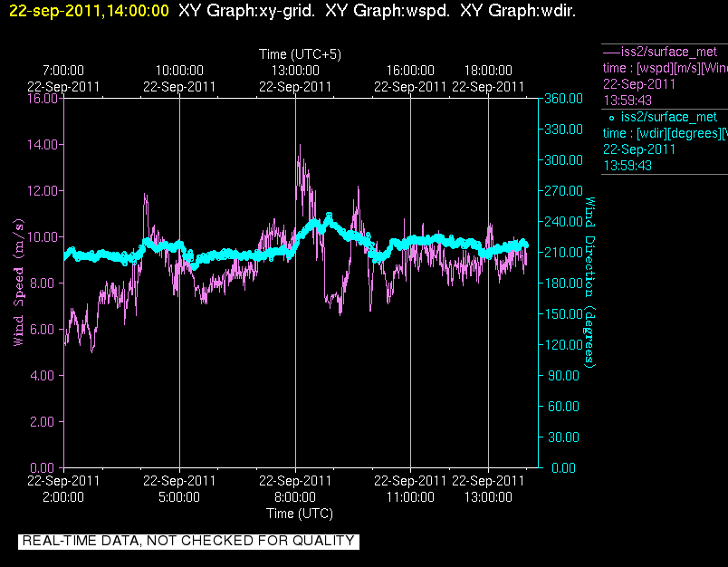Screen dimensions: 728x567
Task: Click the 7:00:00 top axis tick label
Action: pyautogui.click(x=63, y=71)
